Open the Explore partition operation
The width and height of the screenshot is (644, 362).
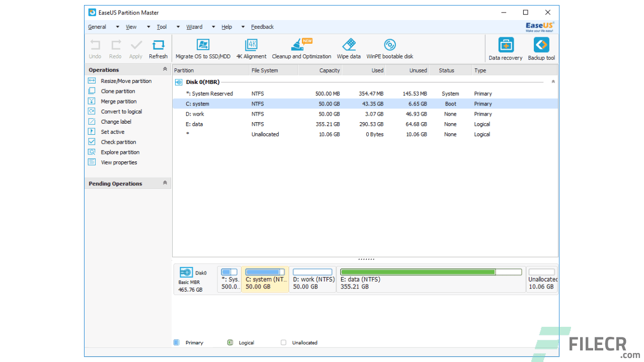119,152
